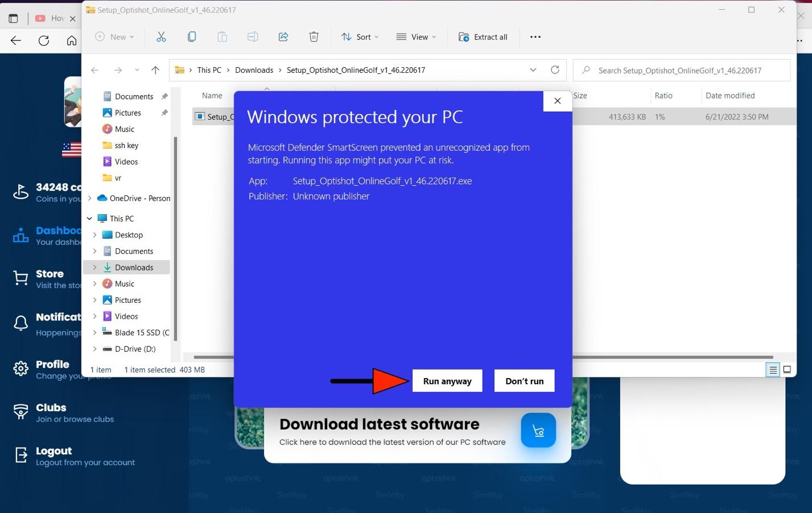
Task: Go up one folder level in Explorer
Action: [155, 70]
